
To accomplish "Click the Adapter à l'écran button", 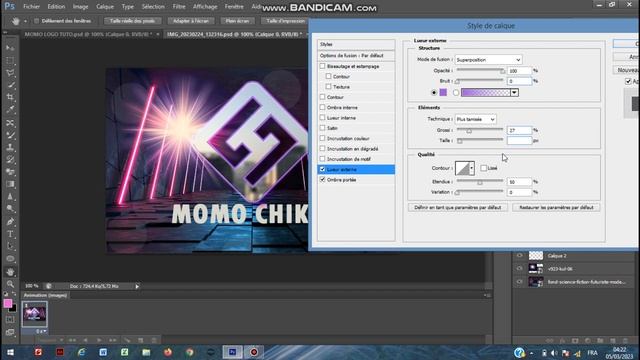I will 191,21.
